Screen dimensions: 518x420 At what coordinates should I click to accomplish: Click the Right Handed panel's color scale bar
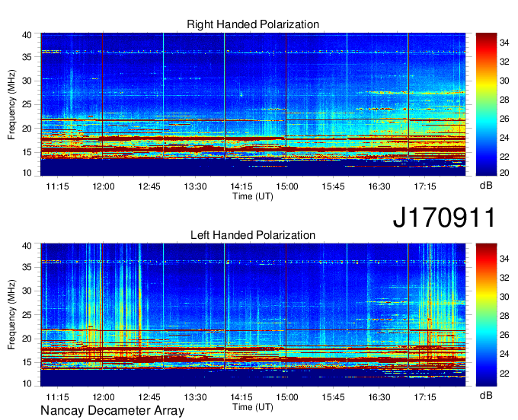(x=486, y=104)
